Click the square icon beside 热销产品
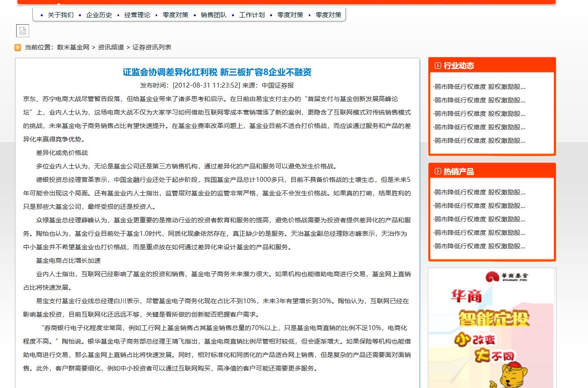 pos(438,171)
